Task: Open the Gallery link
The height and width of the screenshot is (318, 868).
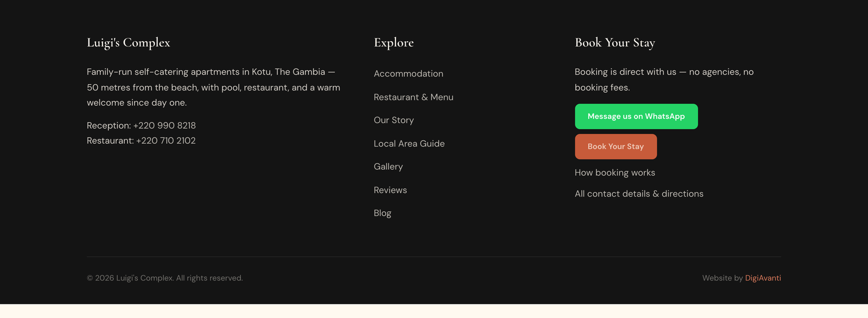Action: (x=388, y=167)
